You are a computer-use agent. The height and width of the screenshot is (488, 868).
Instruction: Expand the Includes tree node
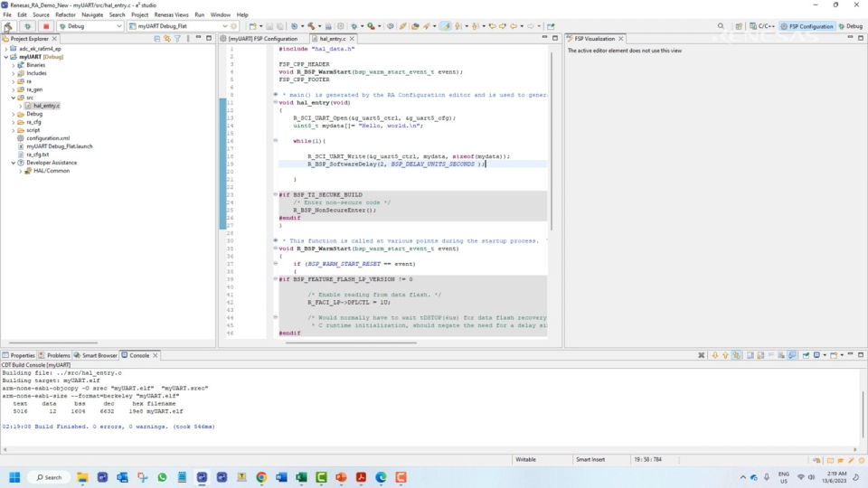(x=14, y=73)
